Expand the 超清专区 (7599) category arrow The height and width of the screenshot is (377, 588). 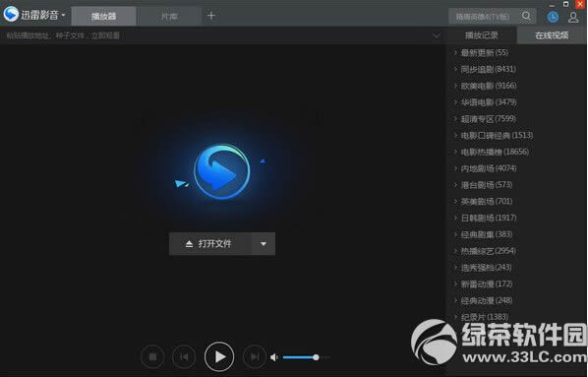click(455, 118)
